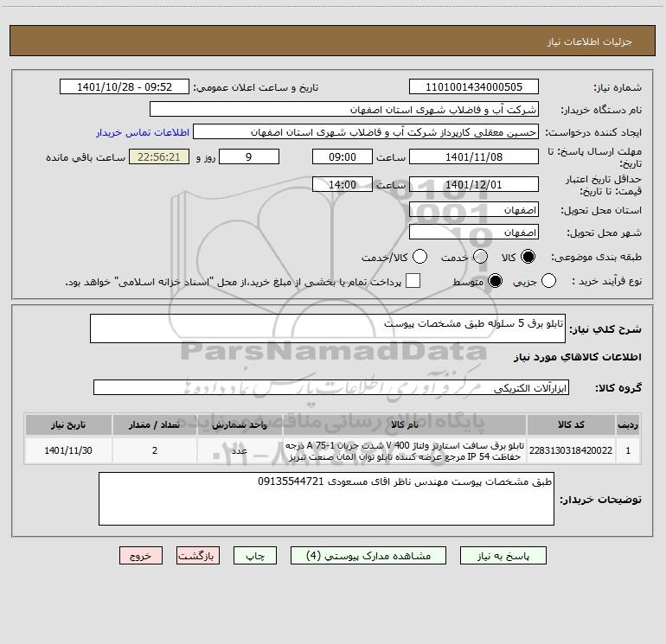The image size is (666, 644).
Task: Click the اطلاعات کالاهای مورد نیاز heading
Action: tap(577, 357)
